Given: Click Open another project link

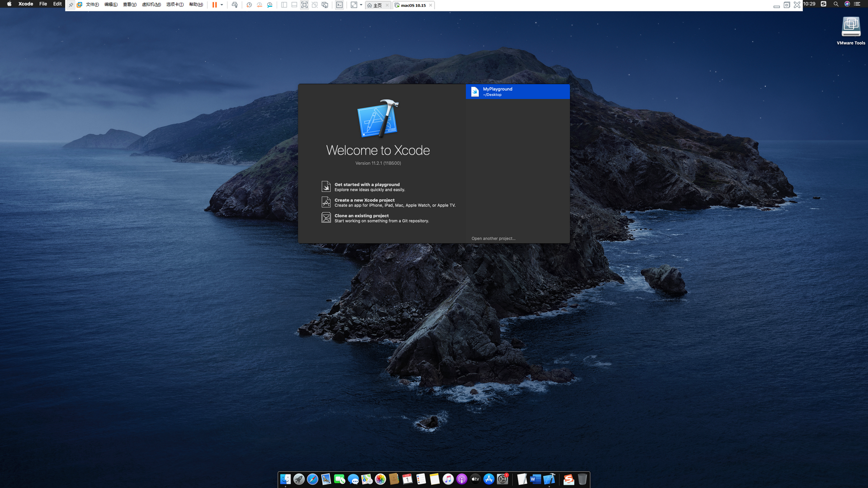Looking at the screenshot, I should coord(493,239).
